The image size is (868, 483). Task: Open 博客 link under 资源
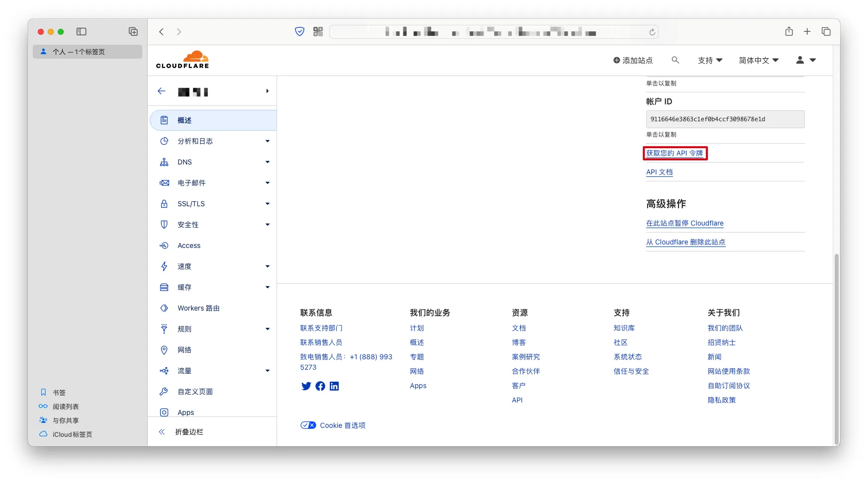point(519,342)
